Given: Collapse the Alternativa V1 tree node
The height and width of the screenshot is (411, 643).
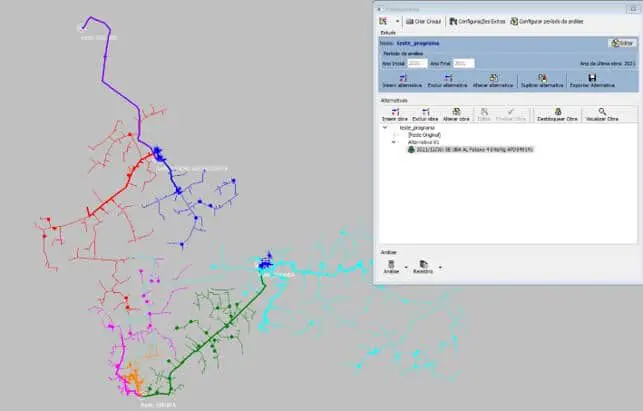Looking at the screenshot, I should pos(394,142).
